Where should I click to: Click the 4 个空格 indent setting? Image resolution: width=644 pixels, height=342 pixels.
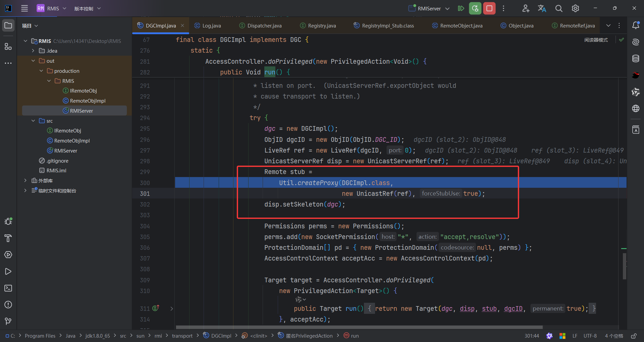(x=614, y=336)
